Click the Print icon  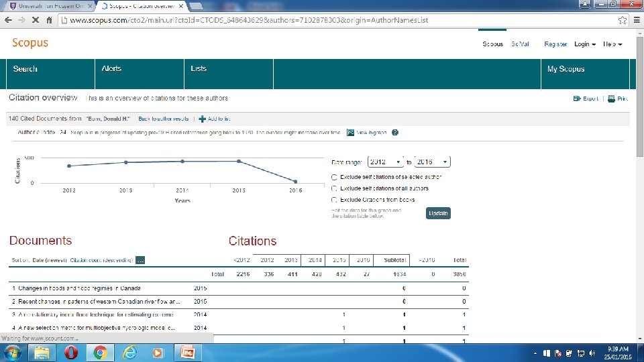coord(611,99)
